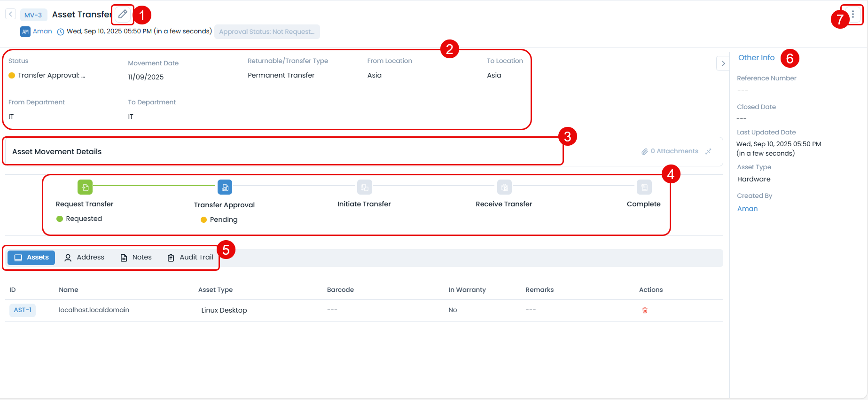The image size is (868, 400).
Task: Click the From Location value Asia
Action: [x=375, y=75]
